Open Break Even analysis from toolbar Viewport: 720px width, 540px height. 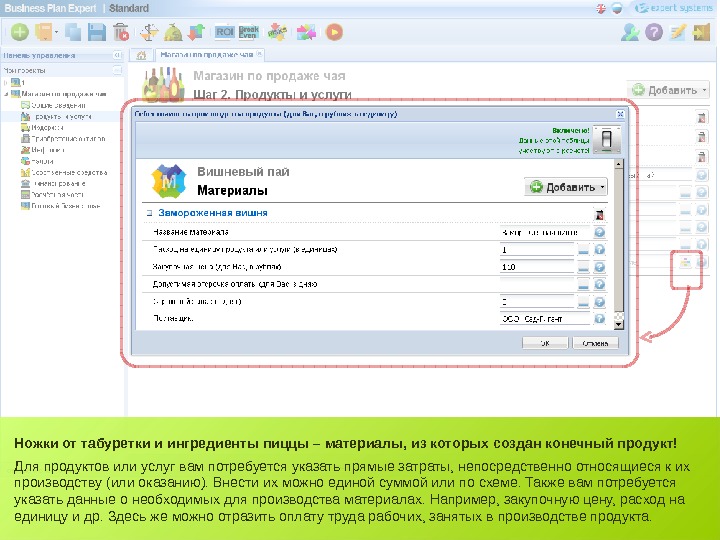(x=248, y=32)
